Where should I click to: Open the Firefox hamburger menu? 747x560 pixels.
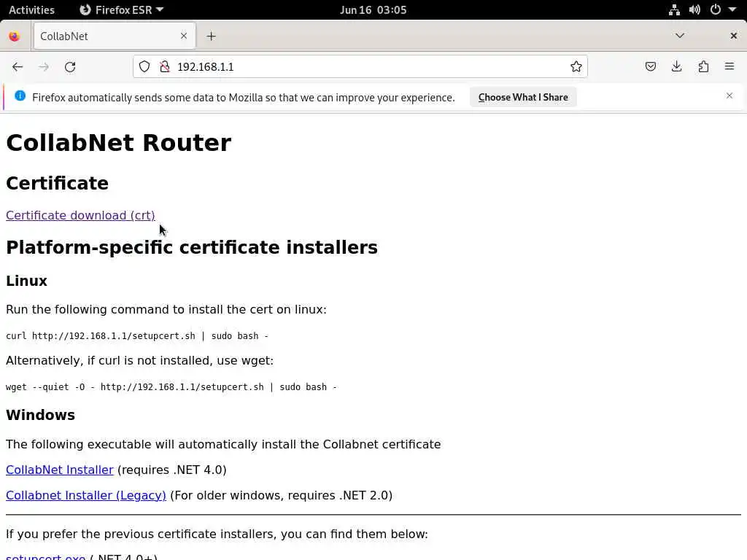tap(729, 66)
